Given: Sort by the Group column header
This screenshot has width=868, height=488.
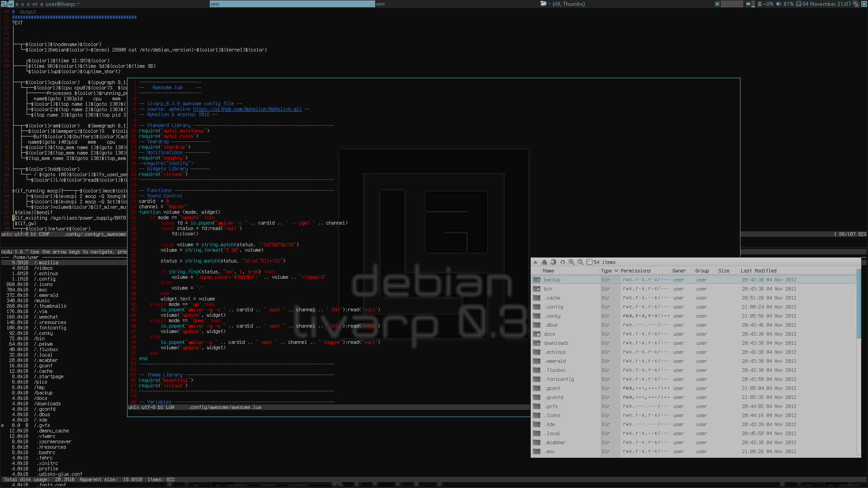Looking at the screenshot, I should pyautogui.click(x=705, y=271).
